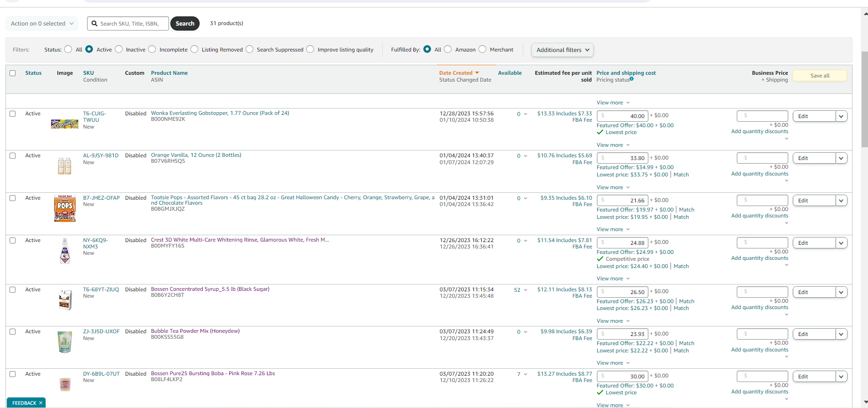Open the Edit dropdown arrow for Crest 3D White

pos(841,243)
